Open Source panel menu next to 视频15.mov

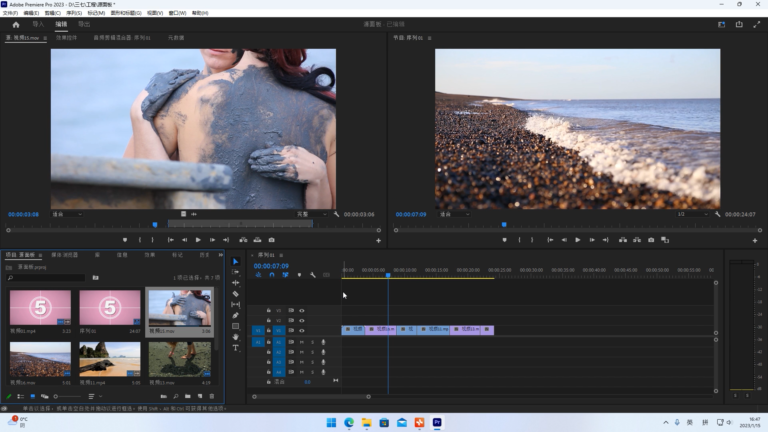point(45,38)
